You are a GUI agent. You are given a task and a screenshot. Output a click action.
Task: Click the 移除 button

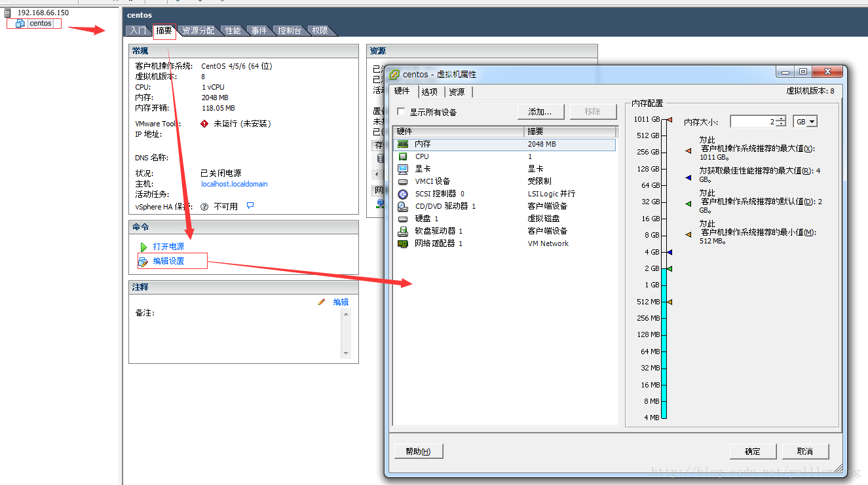(593, 112)
